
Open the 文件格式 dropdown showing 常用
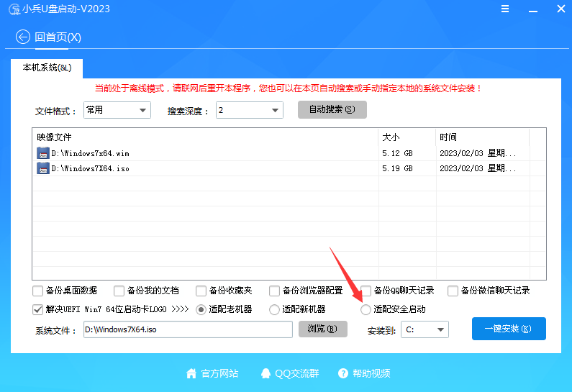pyautogui.click(x=117, y=110)
